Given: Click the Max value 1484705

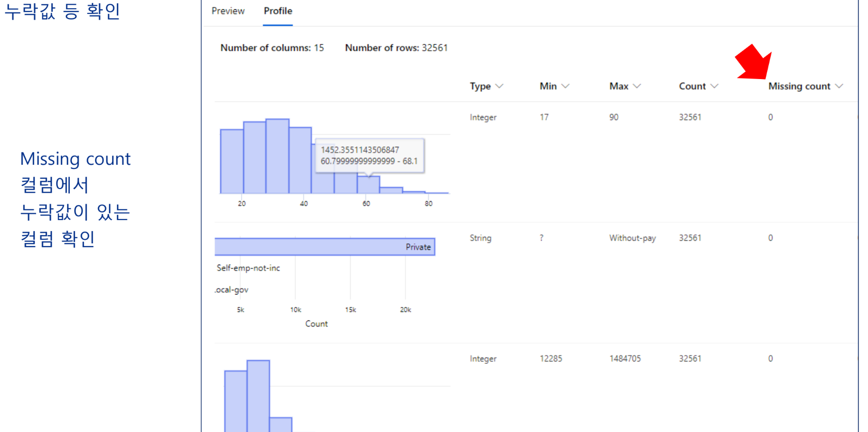Looking at the screenshot, I should tap(625, 359).
